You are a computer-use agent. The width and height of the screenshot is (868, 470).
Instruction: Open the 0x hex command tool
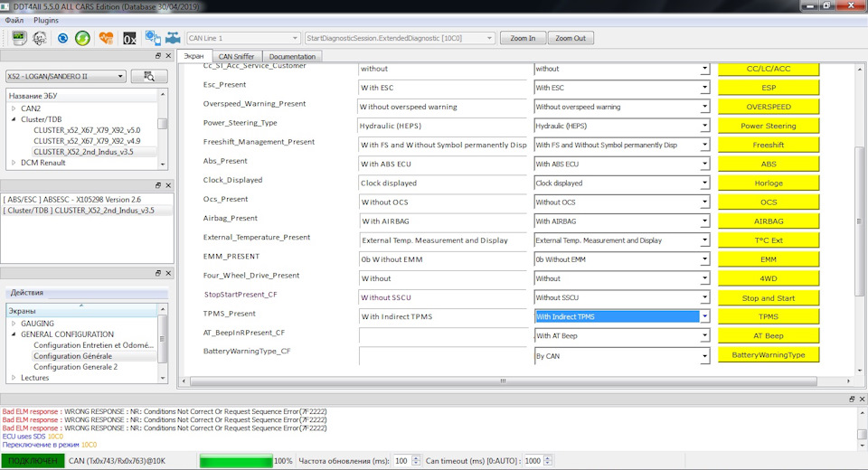click(x=129, y=38)
